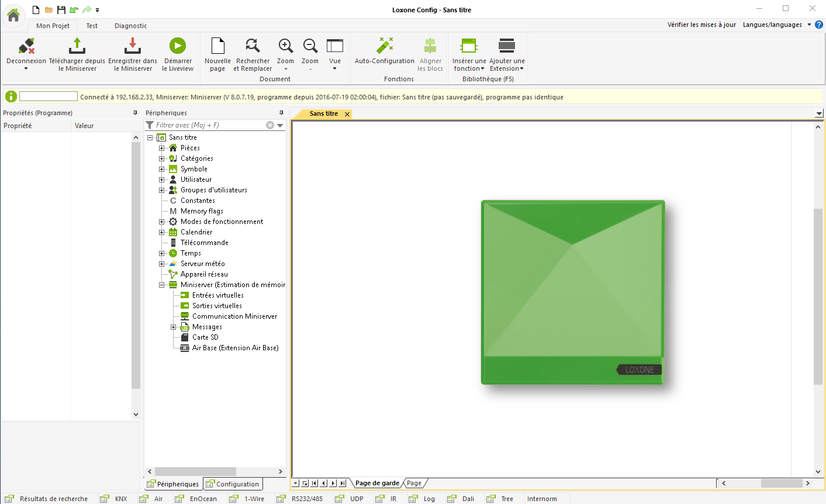Viewport: 826px width, 504px height.
Task: Select Carte SD in tree
Action: [x=205, y=337]
